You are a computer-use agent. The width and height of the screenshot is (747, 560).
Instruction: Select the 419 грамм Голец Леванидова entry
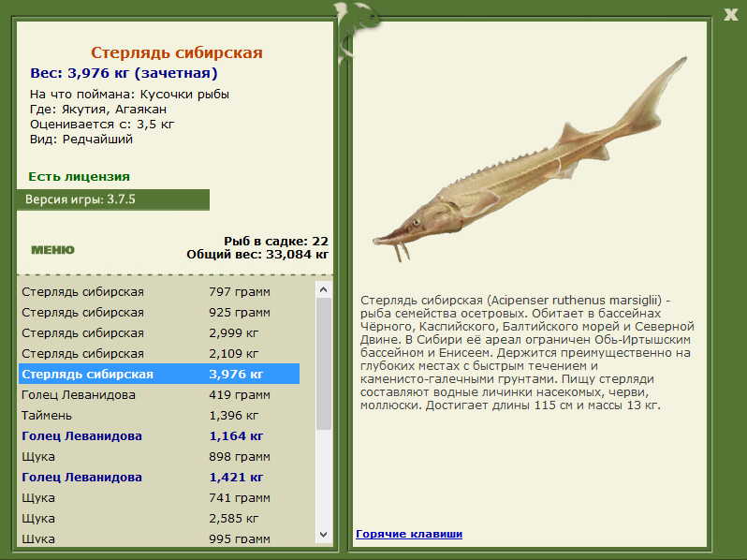click(159, 395)
